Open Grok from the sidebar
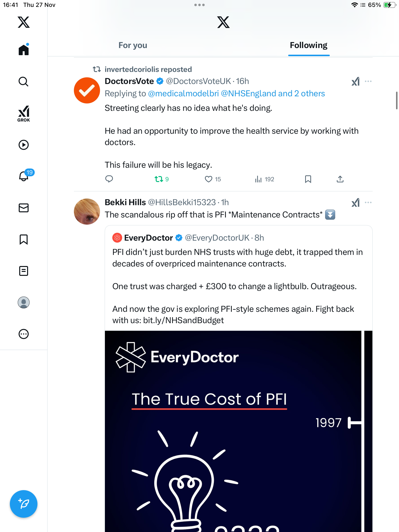Screen dimensions: 399x532 point(24,113)
